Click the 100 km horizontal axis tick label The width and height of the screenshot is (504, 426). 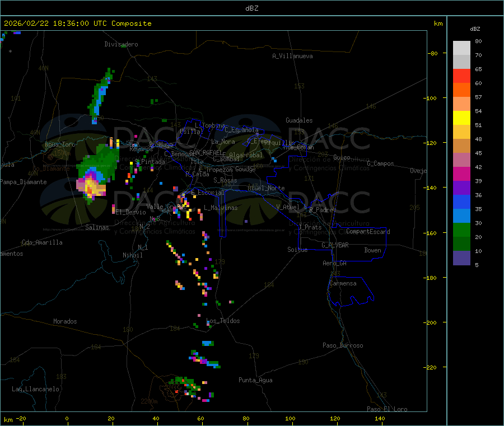(x=290, y=418)
